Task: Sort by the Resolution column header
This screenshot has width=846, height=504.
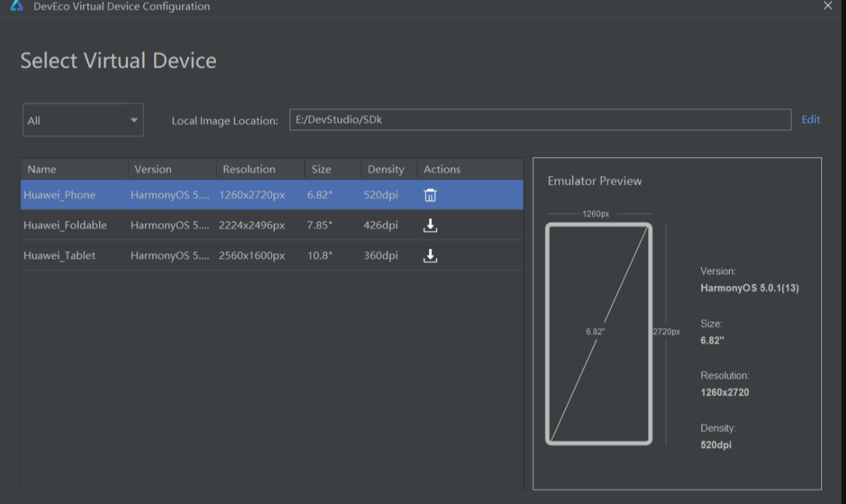Action: 260,169
